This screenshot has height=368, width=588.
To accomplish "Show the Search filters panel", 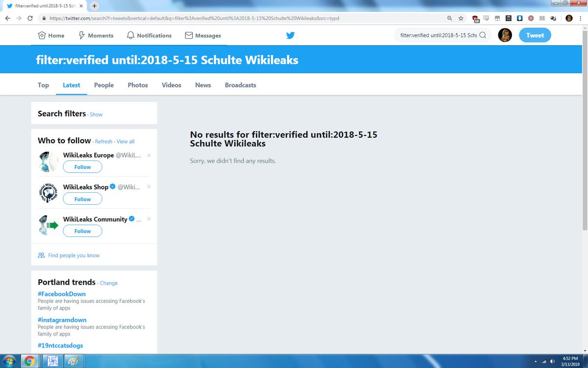I will pos(96,114).
